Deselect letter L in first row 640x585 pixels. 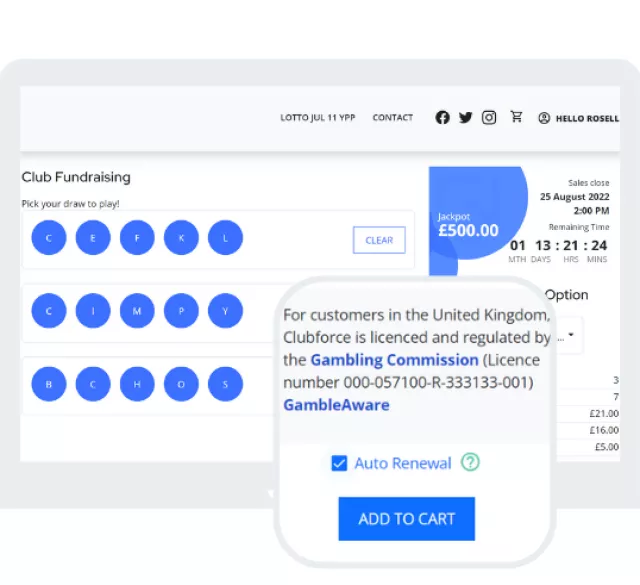click(x=225, y=238)
